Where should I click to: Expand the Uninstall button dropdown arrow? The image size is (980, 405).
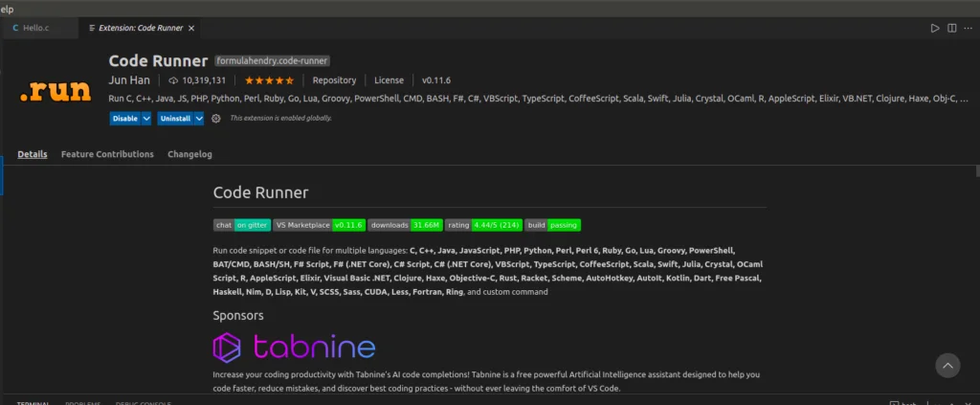199,119
